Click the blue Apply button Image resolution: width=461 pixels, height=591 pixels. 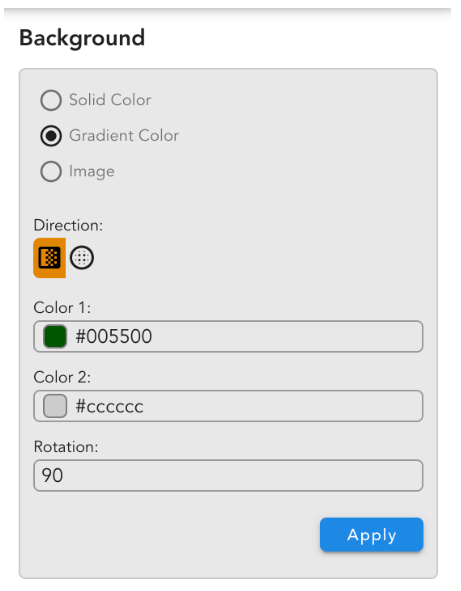371,534
